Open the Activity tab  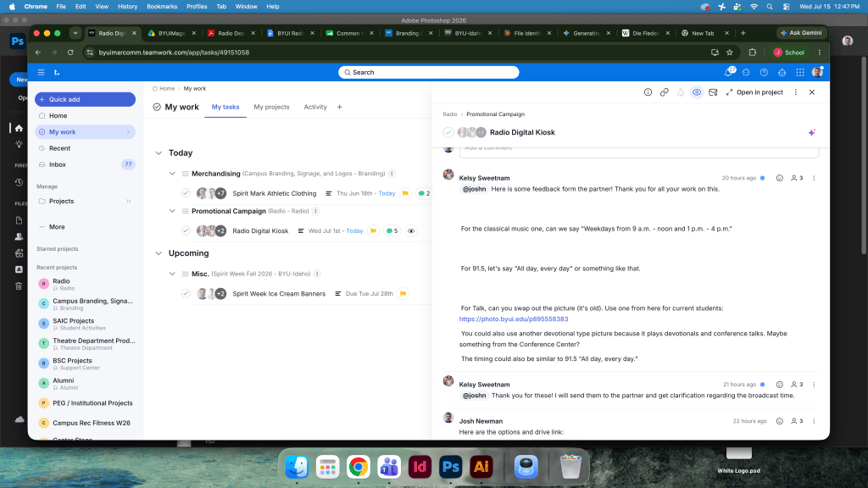[x=315, y=107]
